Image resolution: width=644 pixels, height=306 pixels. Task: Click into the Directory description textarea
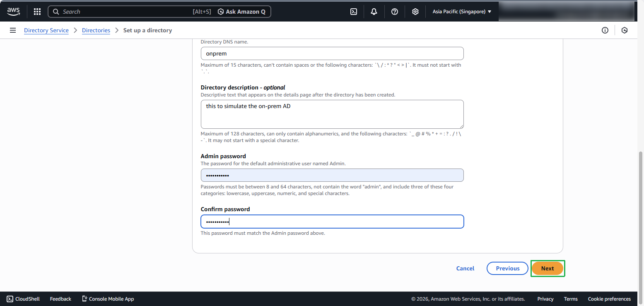pyautogui.click(x=332, y=114)
